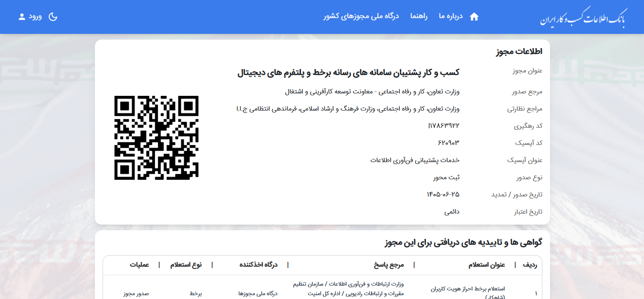Click the عملیات column header
This screenshot has height=299, width=644.
point(139,265)
